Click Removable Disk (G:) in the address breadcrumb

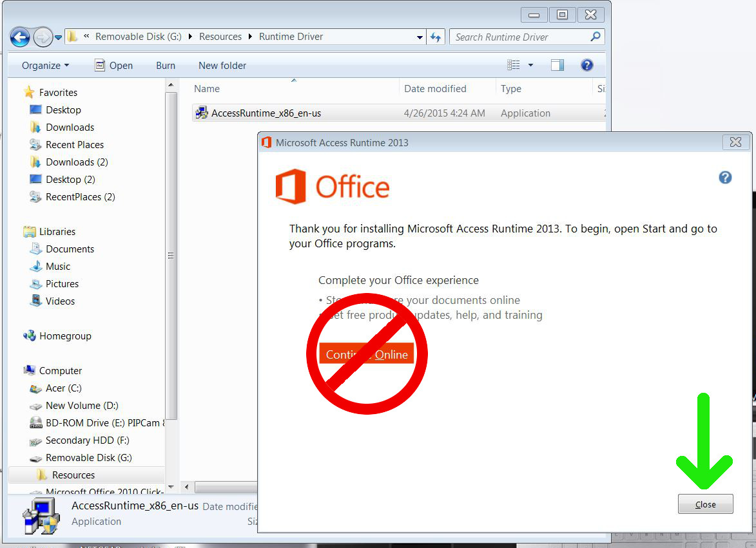tap(139, 37)
